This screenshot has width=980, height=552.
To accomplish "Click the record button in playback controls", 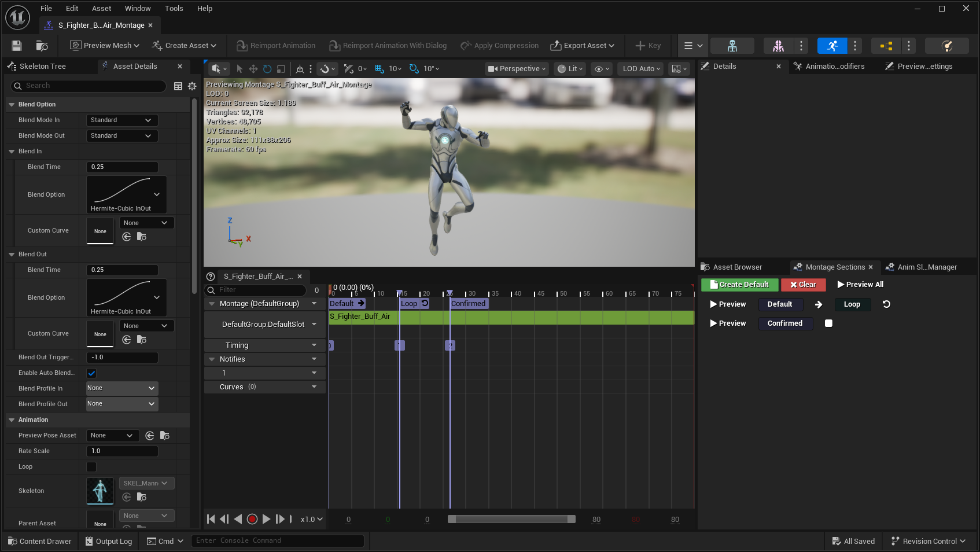I will (x=252, y=520).
